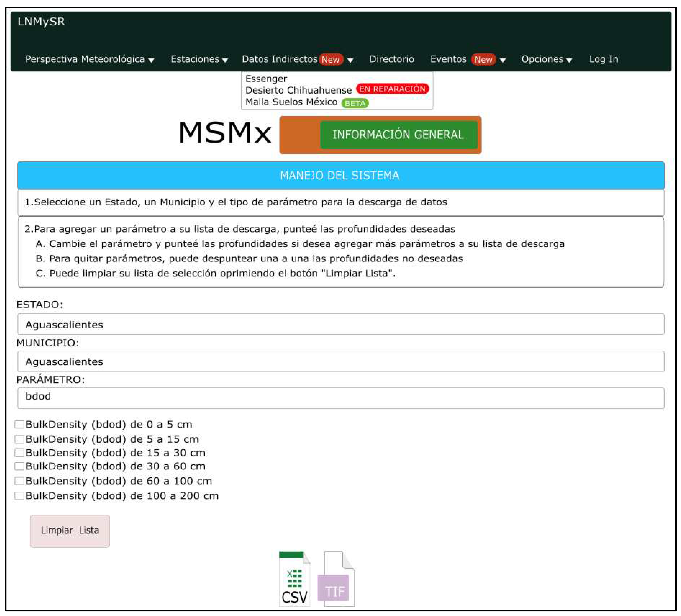
Task: Select Directorio from the menu bar
Action: pyautogui.click(x=392, y=59)
